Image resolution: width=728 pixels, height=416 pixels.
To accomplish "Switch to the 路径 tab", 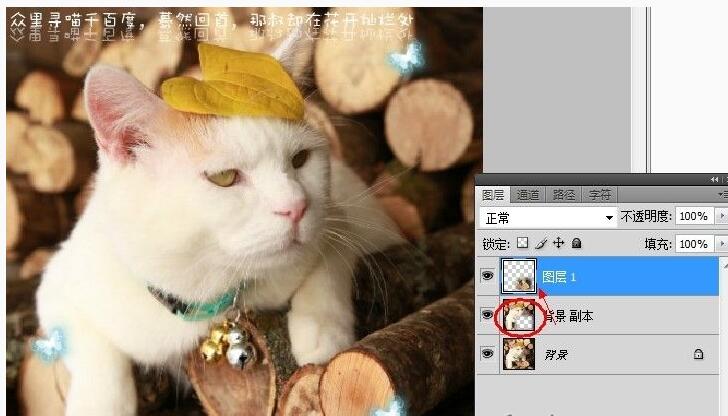I will click(564, 195).
